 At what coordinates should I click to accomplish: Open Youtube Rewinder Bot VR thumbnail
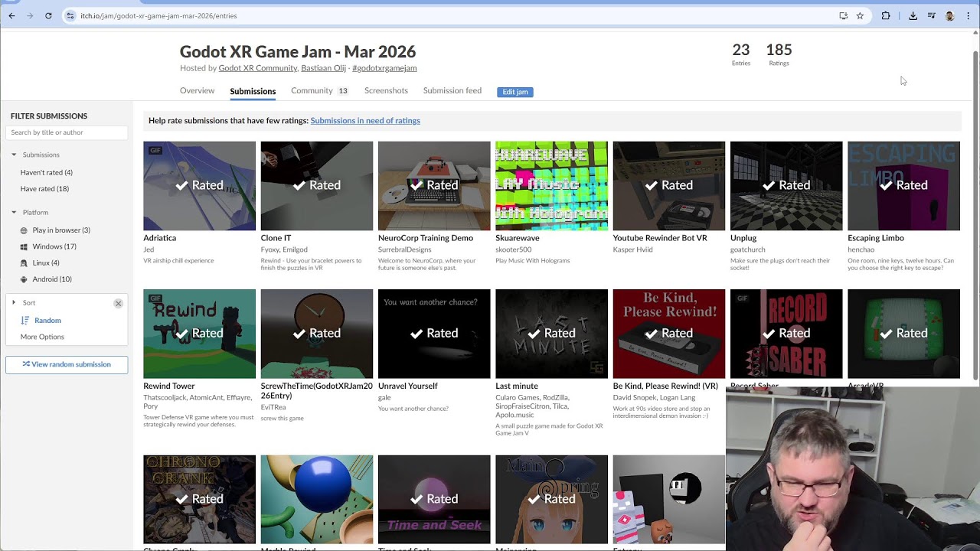click(669, 186)
